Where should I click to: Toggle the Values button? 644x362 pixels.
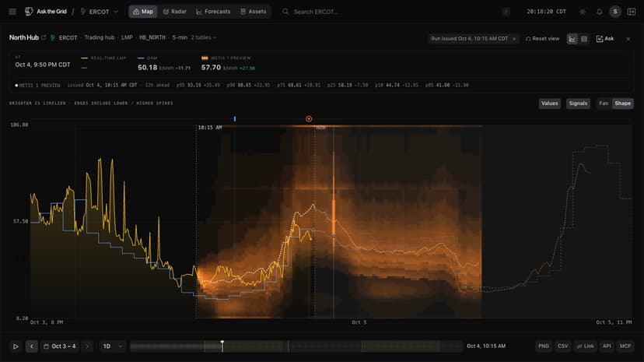(550, 104)
